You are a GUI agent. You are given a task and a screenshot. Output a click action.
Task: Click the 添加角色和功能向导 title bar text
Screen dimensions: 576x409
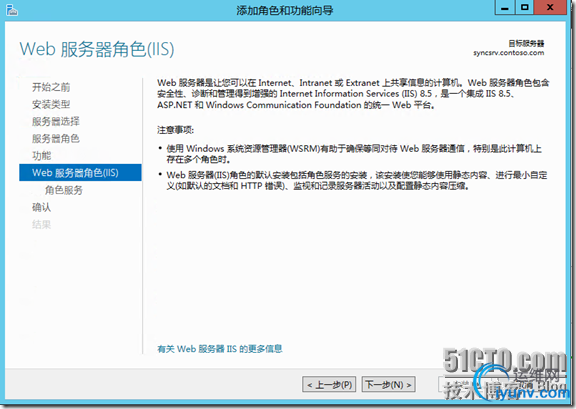[285, 10]
